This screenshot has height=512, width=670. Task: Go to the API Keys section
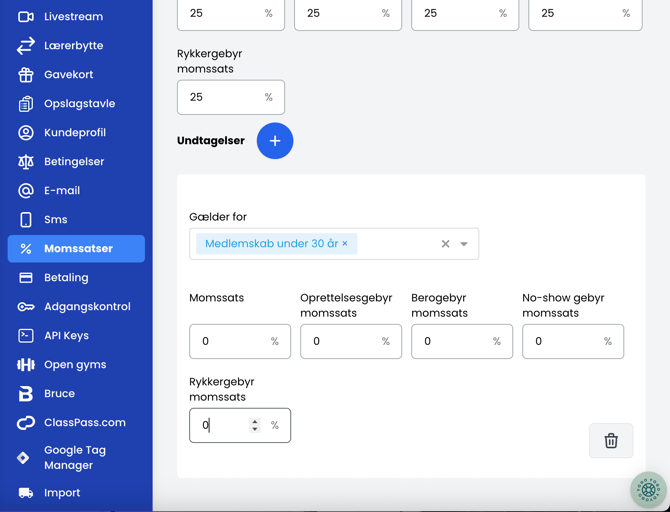[x=66, y=336]
